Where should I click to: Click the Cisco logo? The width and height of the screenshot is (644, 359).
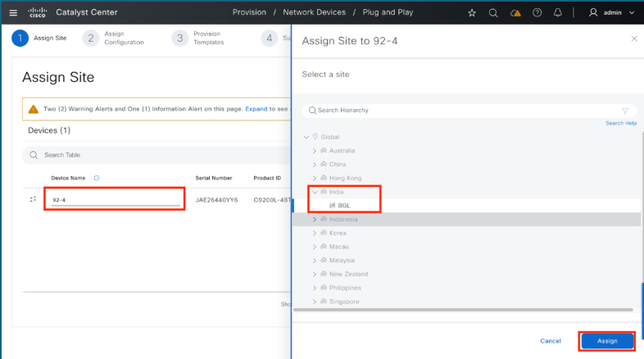click(38, 13)
